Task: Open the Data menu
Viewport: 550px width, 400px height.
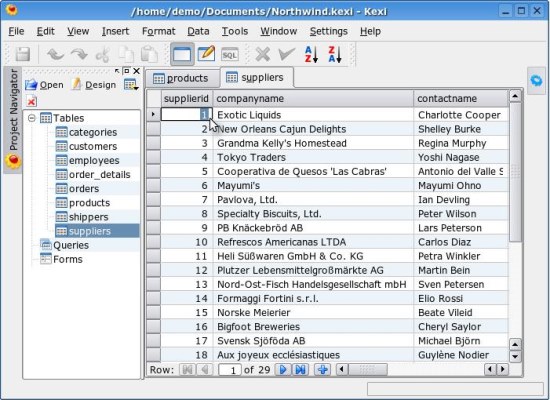Action: click(198, 31)
